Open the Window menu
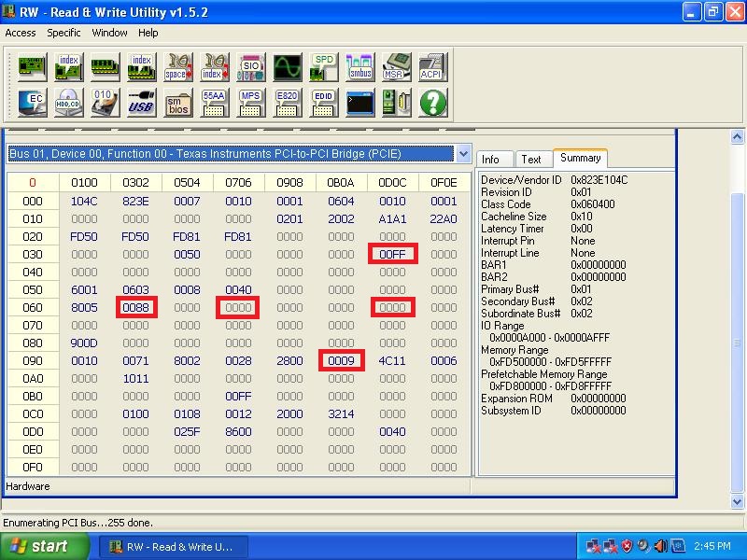The width and height of the screenshot is (747, 560). tap(109, 33)
